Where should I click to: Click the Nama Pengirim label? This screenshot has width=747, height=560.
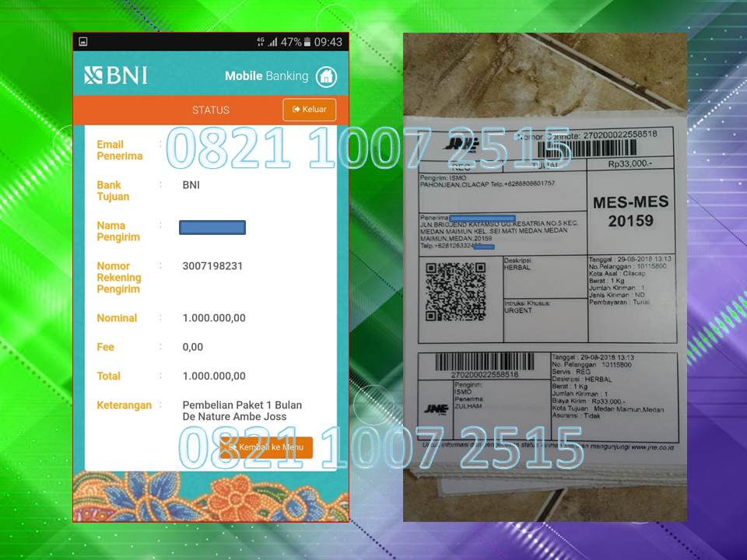click(x=118, y=231)
